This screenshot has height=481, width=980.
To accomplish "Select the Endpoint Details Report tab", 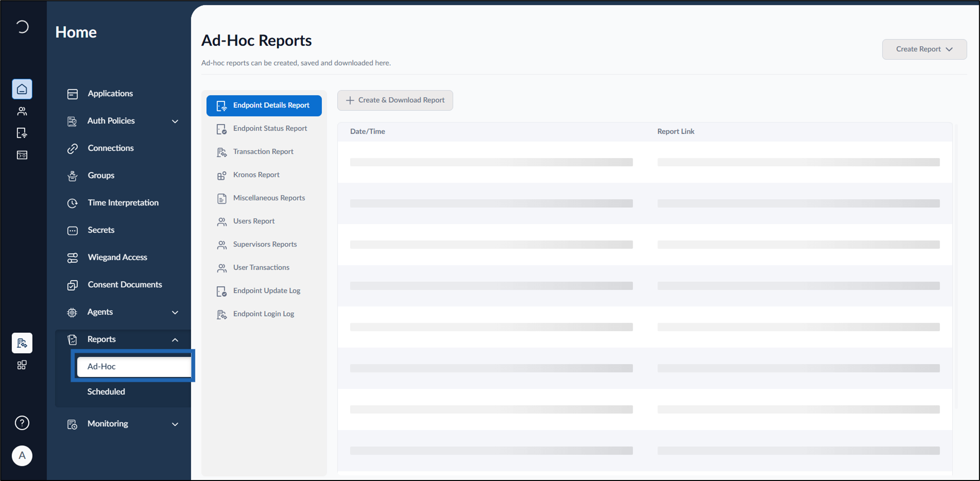I will (264, 106).
